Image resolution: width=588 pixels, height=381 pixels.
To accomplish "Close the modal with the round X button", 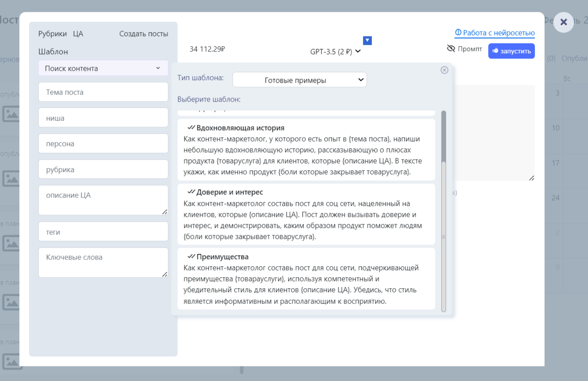I will tap(563, 22).
